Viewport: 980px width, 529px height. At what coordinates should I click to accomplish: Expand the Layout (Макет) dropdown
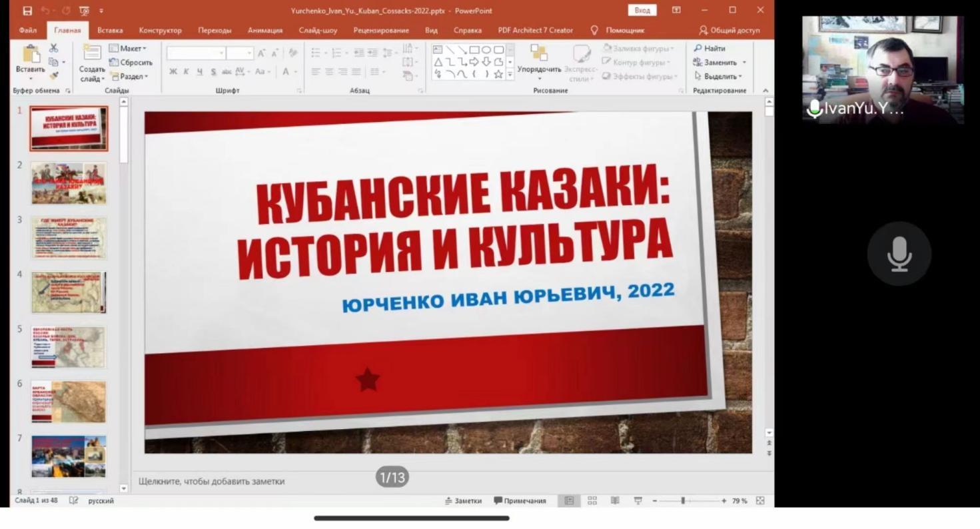(129, 49)
